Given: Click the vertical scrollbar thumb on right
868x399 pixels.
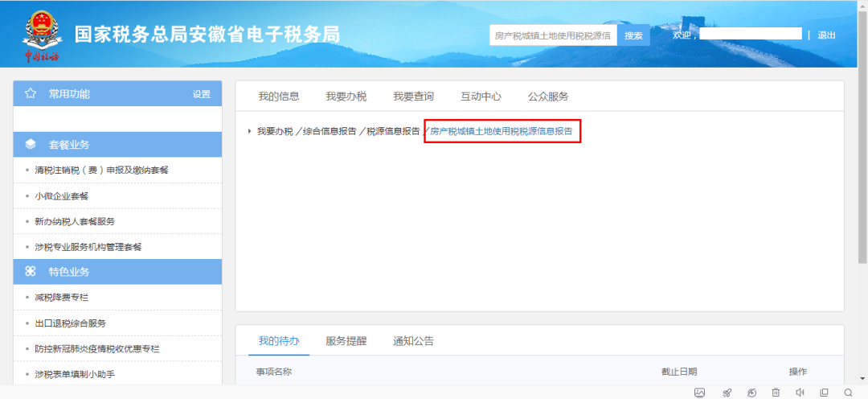Looking at the screenshot, I should pyautogui.click(x=862, y=136).
